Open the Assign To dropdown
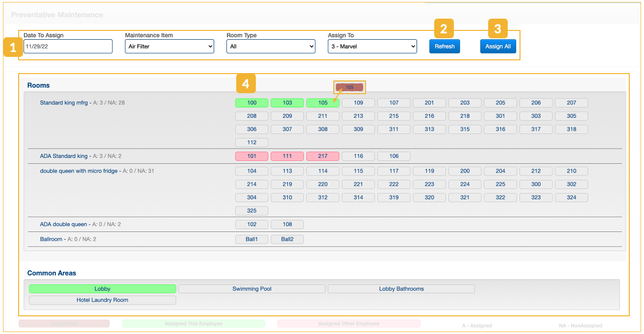 point(372,47)
